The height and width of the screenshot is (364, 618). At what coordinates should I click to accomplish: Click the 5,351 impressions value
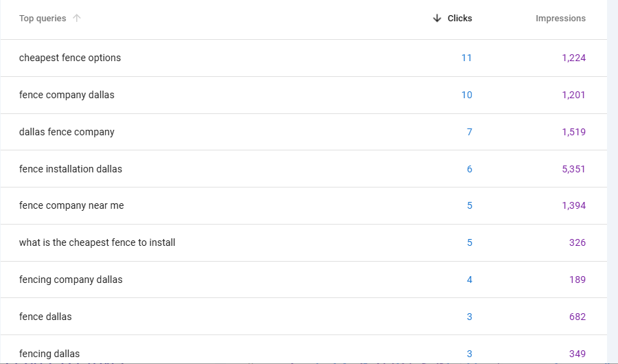coord(573,169)
